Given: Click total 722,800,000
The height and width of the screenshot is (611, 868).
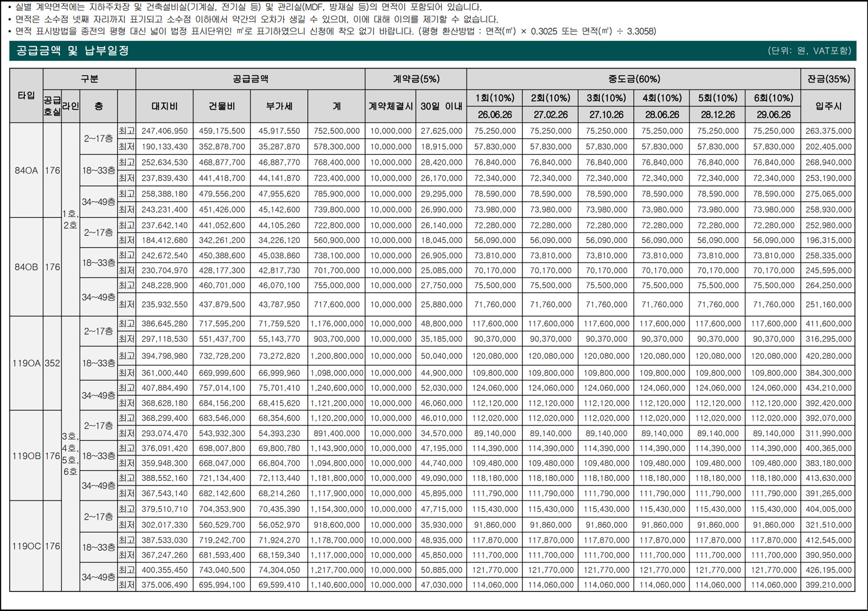Looking at the screenshot, I should (x=336, y=226).
